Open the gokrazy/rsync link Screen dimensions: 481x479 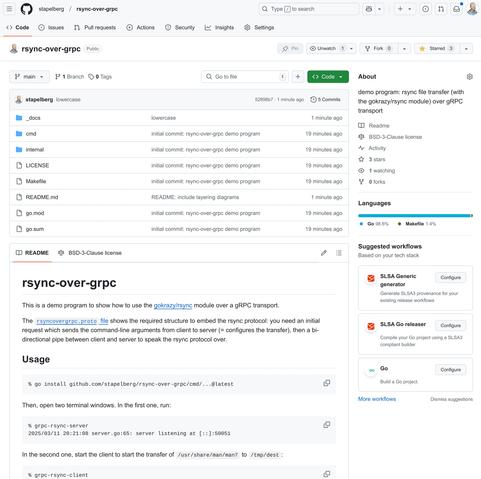click(x=173, y=305)
